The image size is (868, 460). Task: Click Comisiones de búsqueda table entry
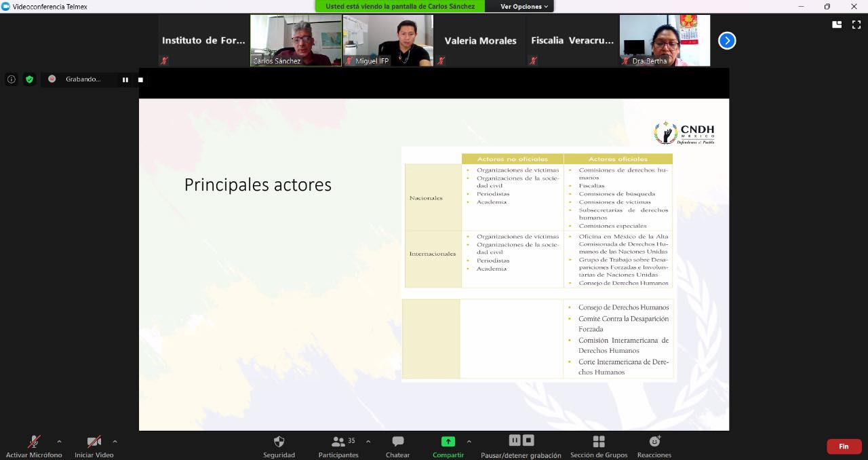tap(616, 194)
